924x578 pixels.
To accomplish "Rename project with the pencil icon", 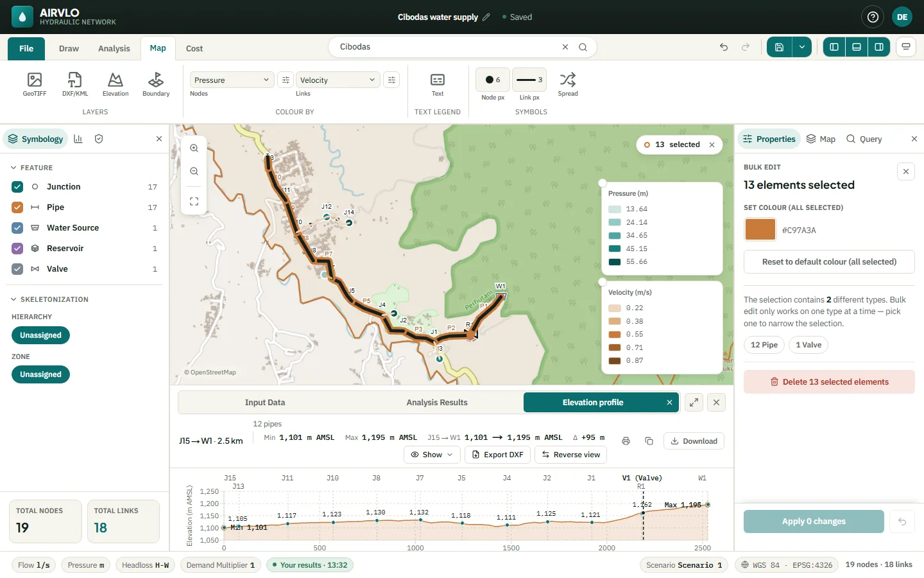I will [x=486, y=17].
